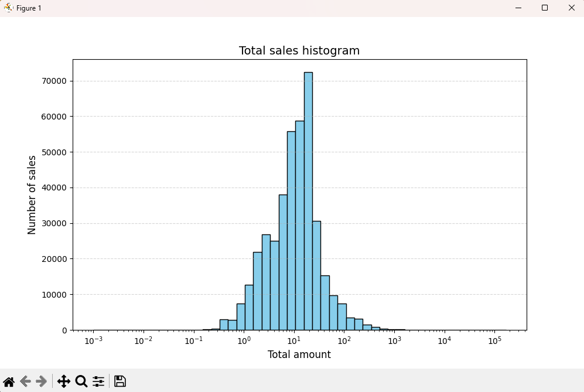Click the 10¹ x-axis tick label
The image size is (584, 392).
coord(294,340)
